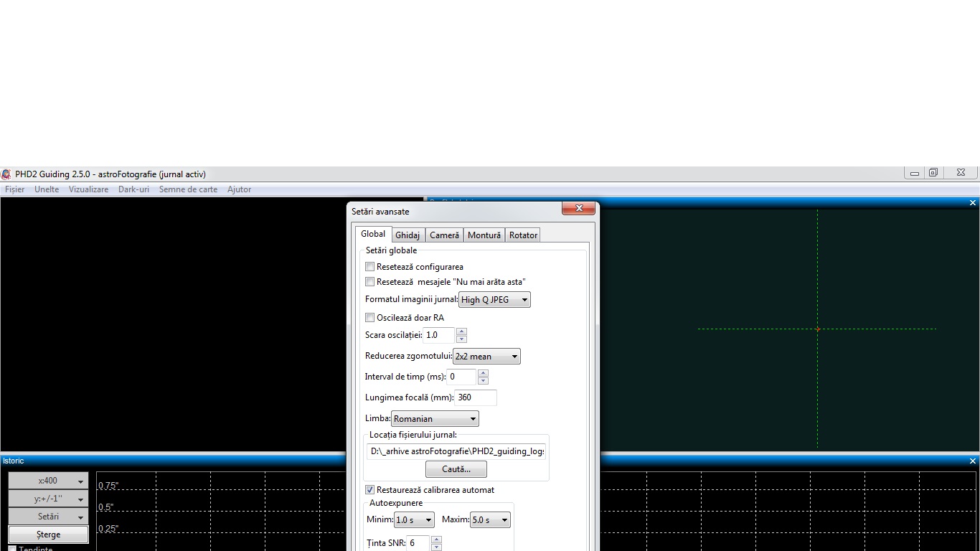Open the Ajutor menu
The height and width of the screenshot is (551, 980).
click(239, 189)
